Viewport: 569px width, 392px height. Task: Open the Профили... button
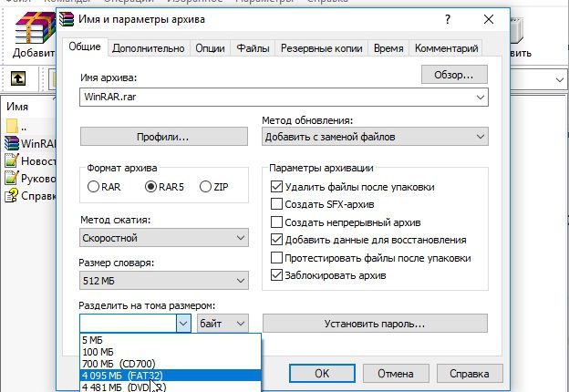pyautogui.click(x=163, y=137)
